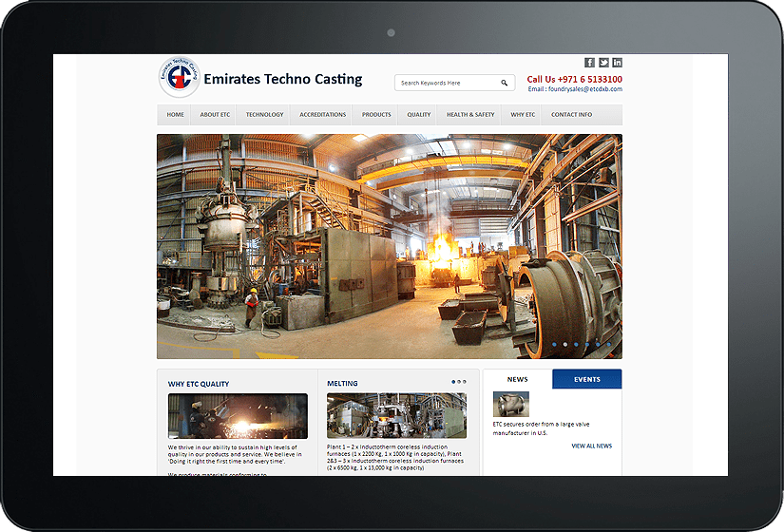Switch to the Events tab
This screenshot has width=784, height=532.
587,379
